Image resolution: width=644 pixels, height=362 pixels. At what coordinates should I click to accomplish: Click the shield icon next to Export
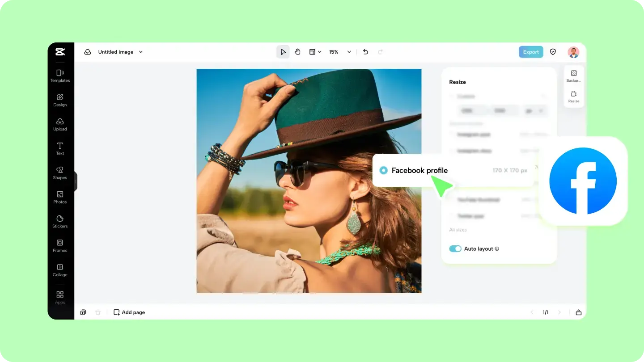pos(553,52)
